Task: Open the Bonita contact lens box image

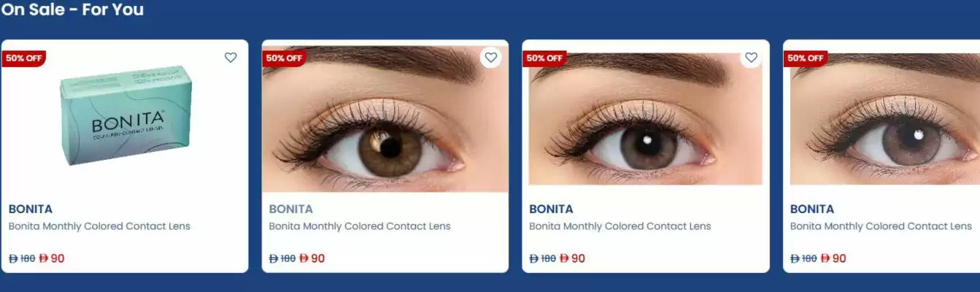Action: (x=126, y=115)
